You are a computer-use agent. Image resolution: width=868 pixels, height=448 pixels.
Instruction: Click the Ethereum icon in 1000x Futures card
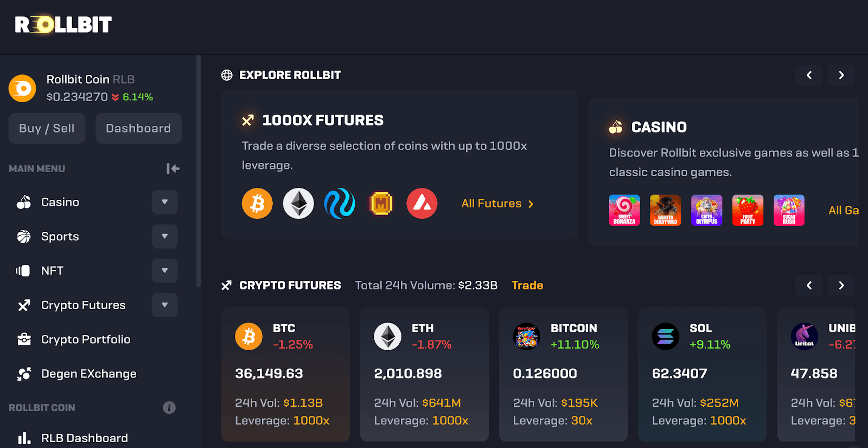pyautogui.click(x=298, y=204)
